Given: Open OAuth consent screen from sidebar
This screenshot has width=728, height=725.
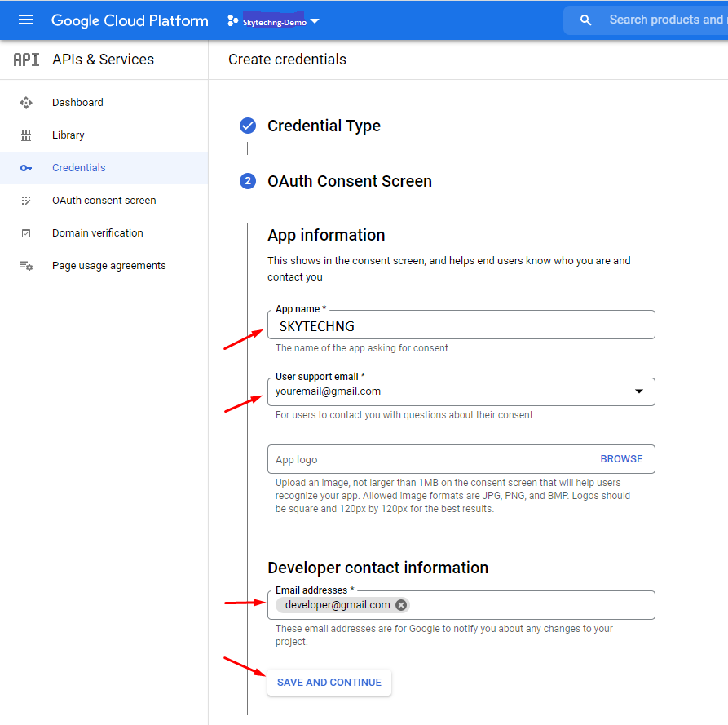Looking at the screenshot, I should (x=104, y=200).
